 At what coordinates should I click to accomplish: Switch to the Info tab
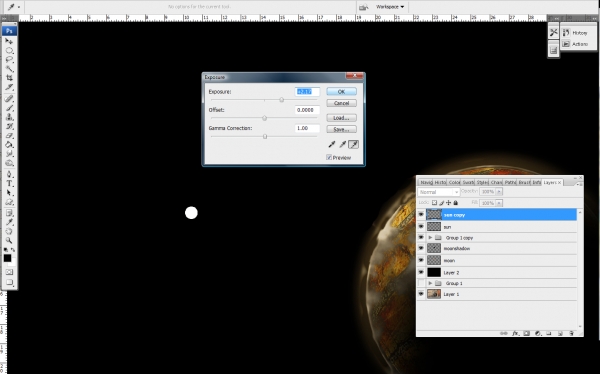pyautogui.click(x=536, y=183)
